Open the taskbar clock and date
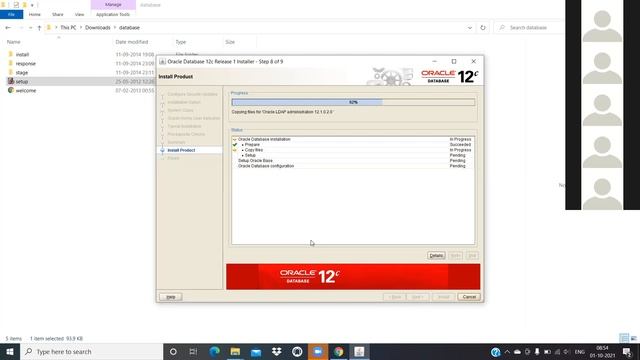640x360 pixels. click(602, 352)
